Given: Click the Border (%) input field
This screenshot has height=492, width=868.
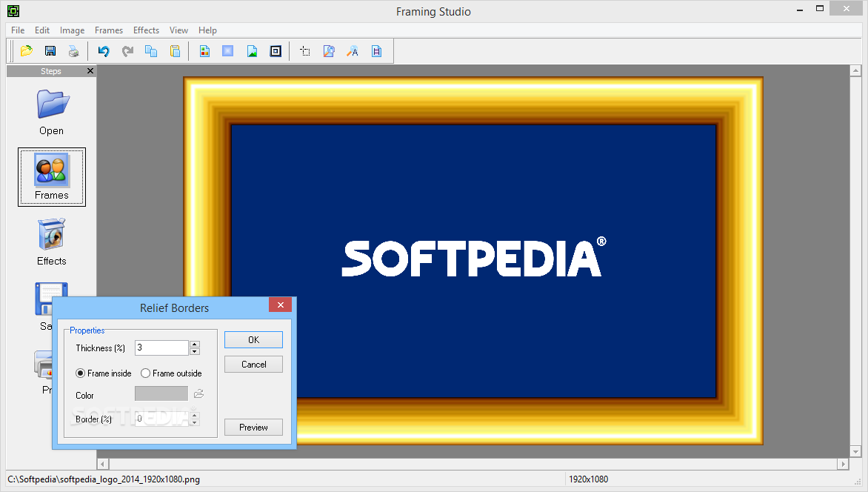Looking at the screenshot, I should [161, 419].
